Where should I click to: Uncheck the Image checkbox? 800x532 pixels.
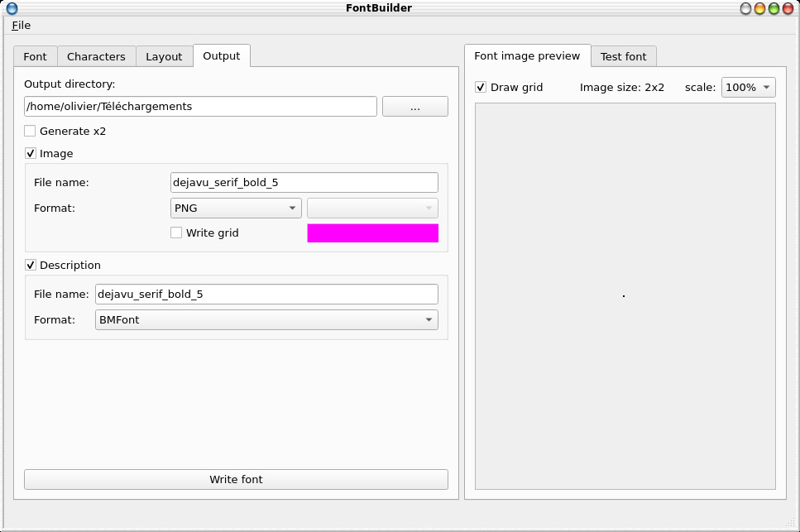pos(31,153)
